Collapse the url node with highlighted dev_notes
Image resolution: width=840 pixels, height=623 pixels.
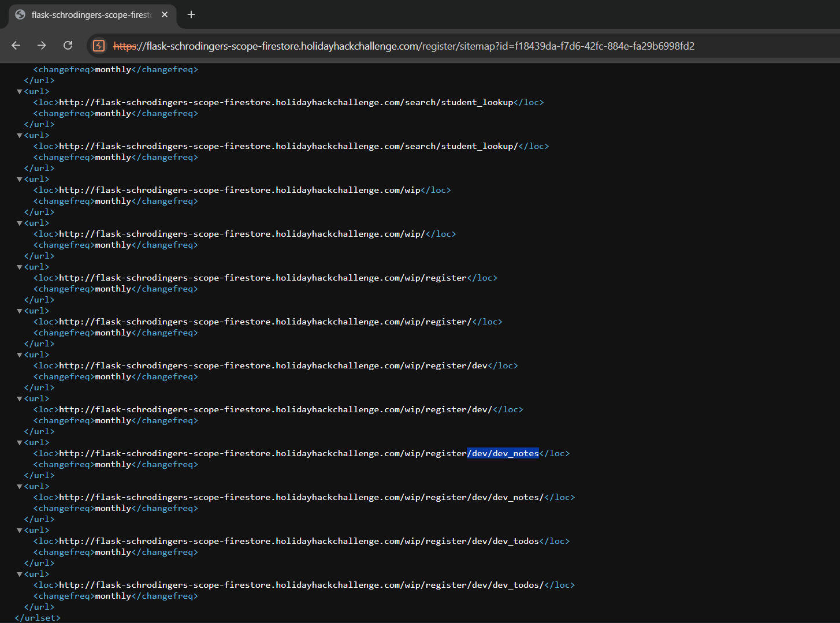[x=20, y=442]
